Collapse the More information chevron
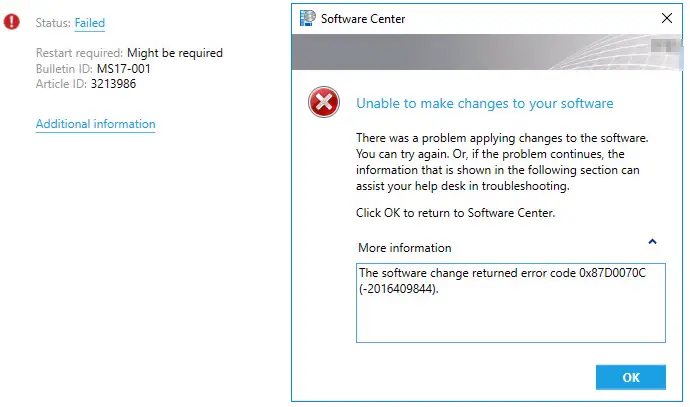 pos(652,241)
